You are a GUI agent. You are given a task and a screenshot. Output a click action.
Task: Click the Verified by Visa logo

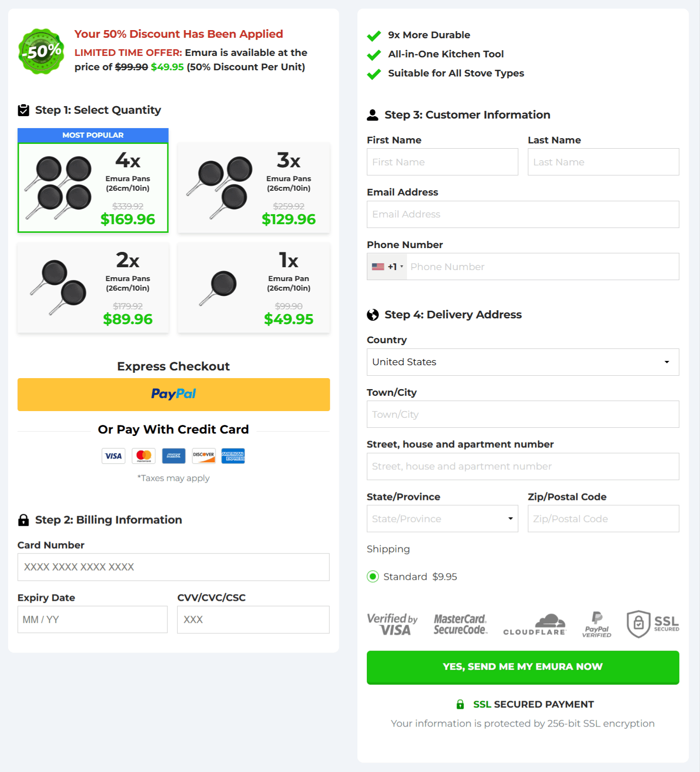[x=392, y=625]
